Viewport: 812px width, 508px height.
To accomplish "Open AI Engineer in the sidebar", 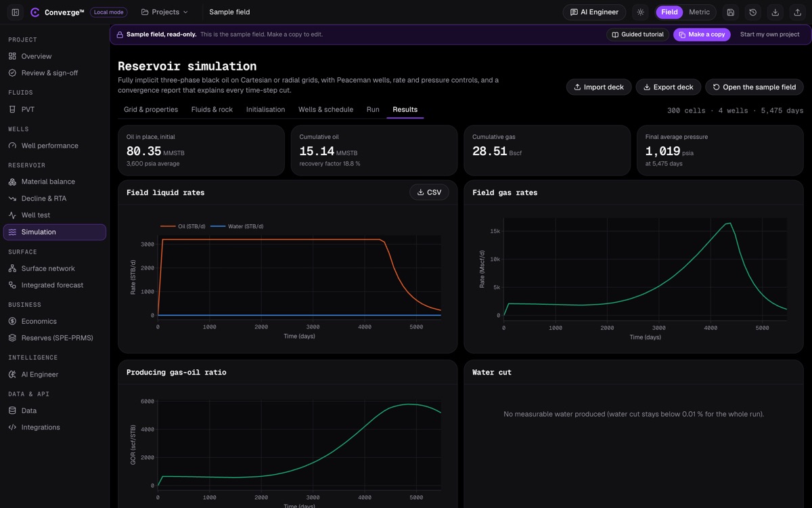I will coord(55,375).
